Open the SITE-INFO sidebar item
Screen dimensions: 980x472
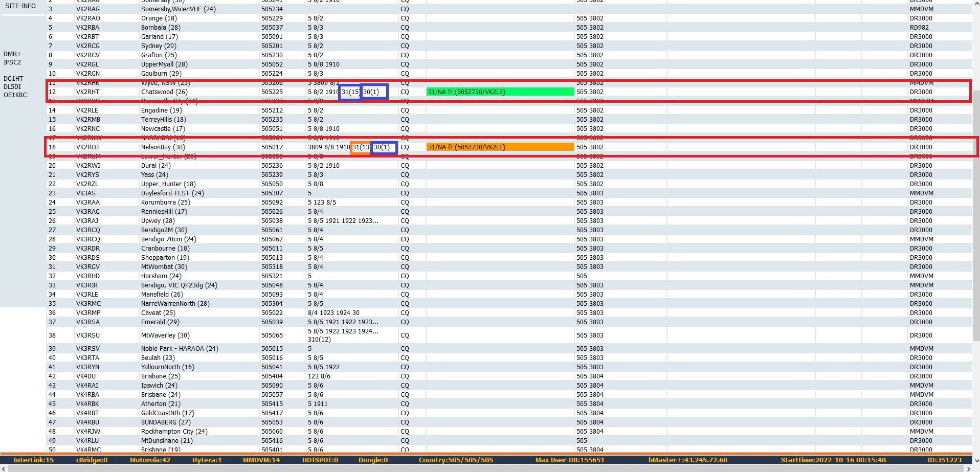[x=20, y=6]
